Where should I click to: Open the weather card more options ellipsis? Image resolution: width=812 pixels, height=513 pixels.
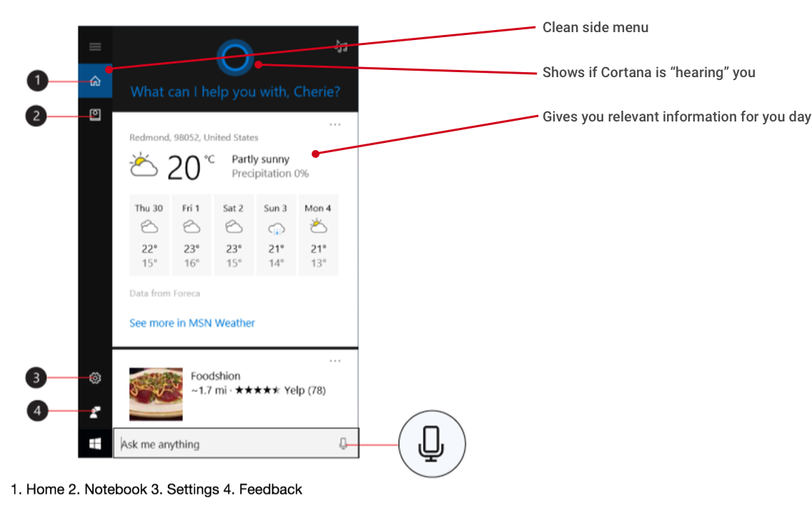coord(335,124)
